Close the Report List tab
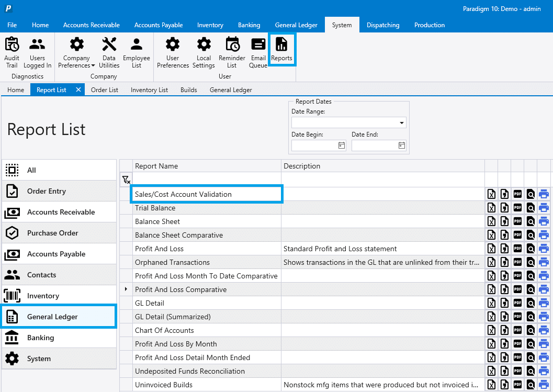553x392 pixels. (78, 89)
